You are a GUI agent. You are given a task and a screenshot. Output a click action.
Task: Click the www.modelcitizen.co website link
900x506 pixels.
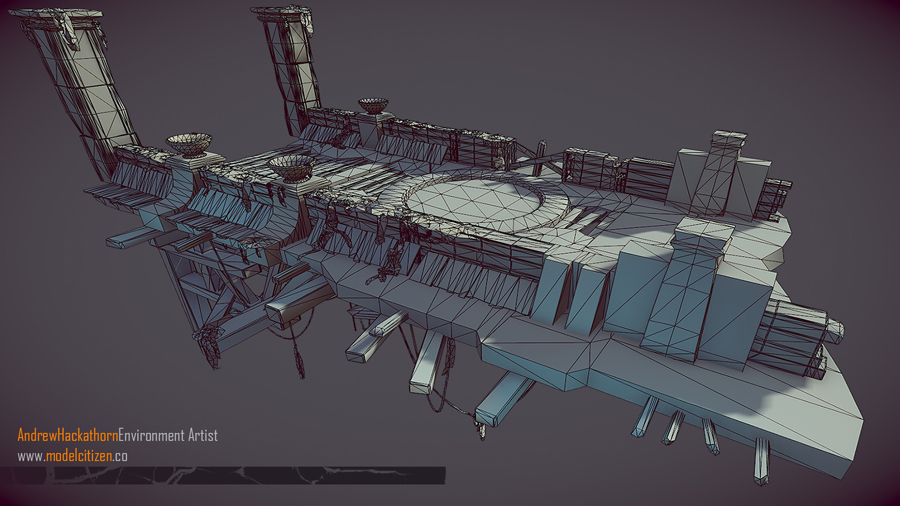click(72, 455)
